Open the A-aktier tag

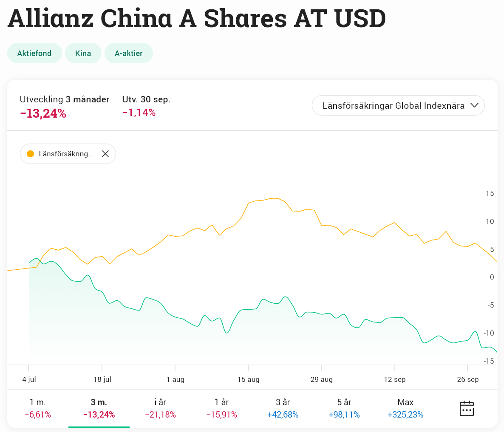pos(129,53)
